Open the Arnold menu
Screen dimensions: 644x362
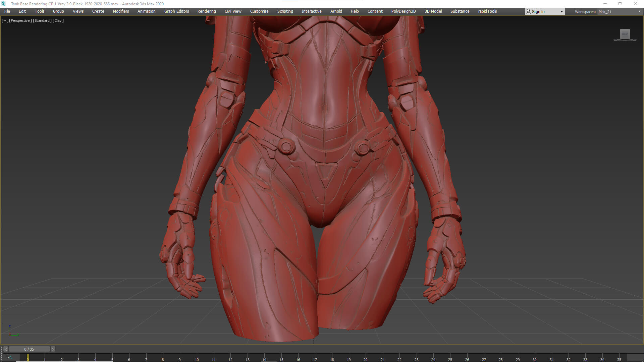pyautogui.click(x=336, y=11)
